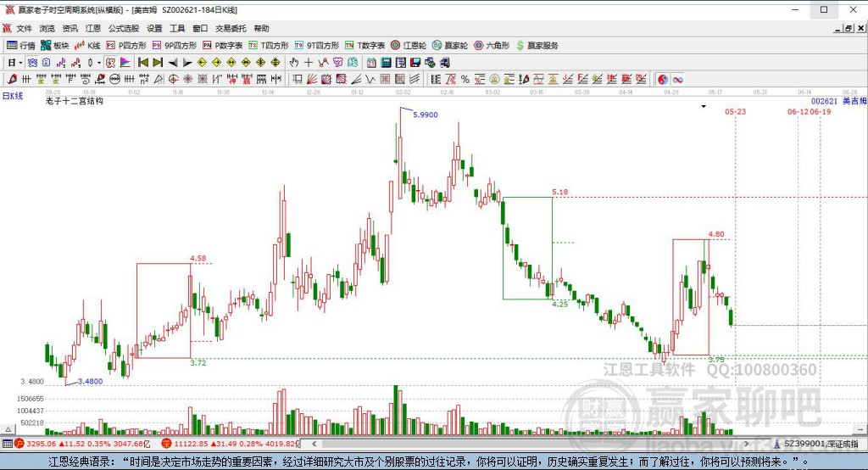Open the 六角形 hexagon tool
Image resolution: width=868 pixels, height=470 pixels.
(x=492, y=46)
